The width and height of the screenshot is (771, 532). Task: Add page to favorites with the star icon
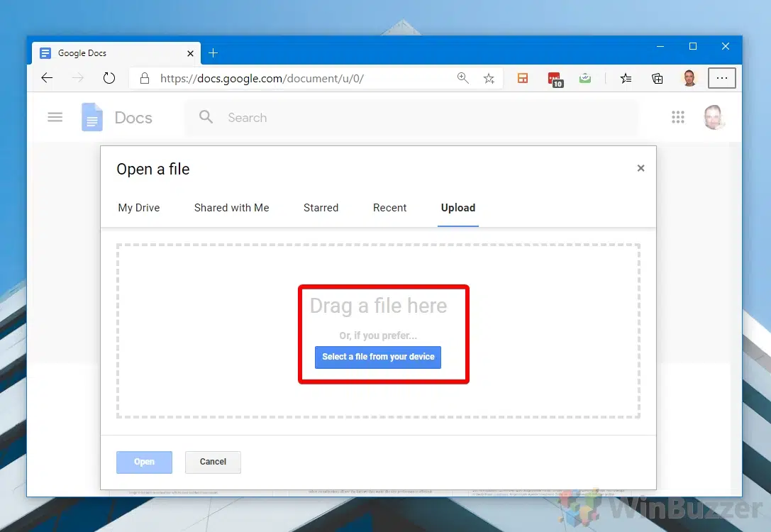(x=489, y=78)
